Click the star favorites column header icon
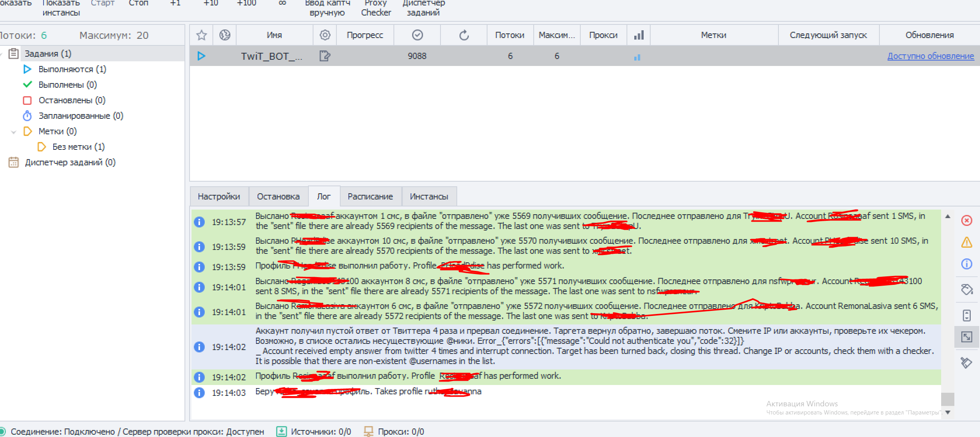Viewport: 980px width, 437px height. [x=201, y=35]
